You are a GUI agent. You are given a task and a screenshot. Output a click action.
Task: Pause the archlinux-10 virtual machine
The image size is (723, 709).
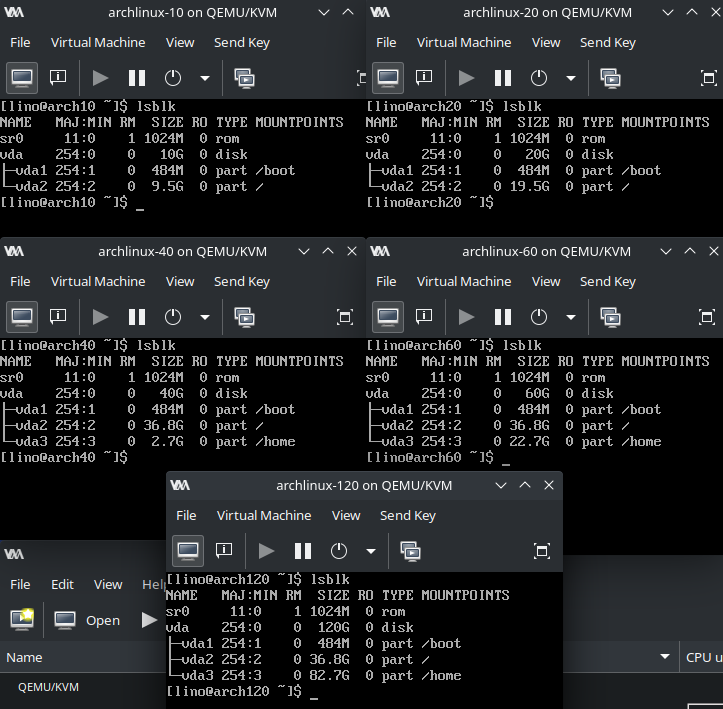pyautogui.click(x=137, y=78)
